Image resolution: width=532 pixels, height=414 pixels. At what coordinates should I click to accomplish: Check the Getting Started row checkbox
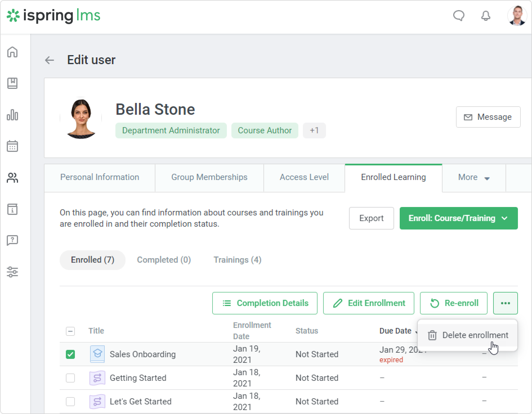point(70,378)
